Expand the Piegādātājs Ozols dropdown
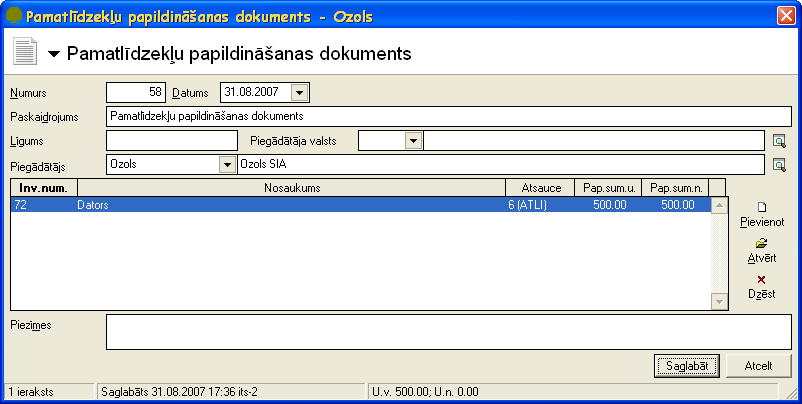The height and width of the screenshot is (404, 802). 227,165
